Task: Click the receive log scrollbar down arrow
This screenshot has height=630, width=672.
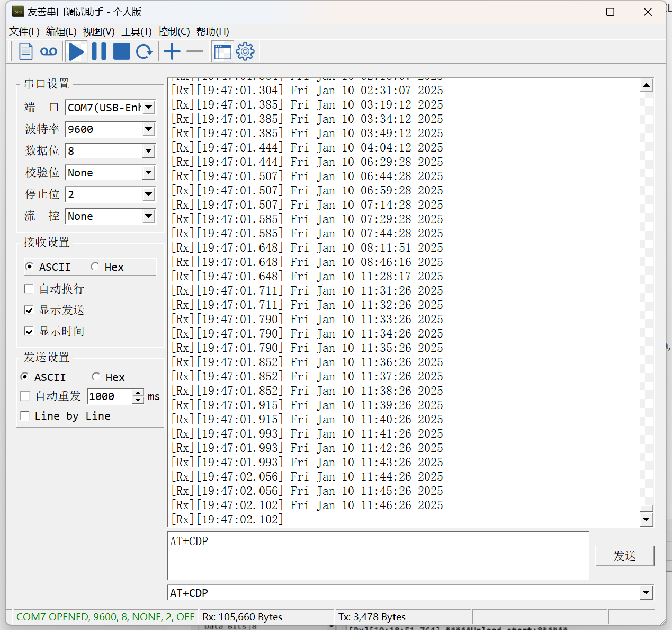Action: click(x=646, y=519)
